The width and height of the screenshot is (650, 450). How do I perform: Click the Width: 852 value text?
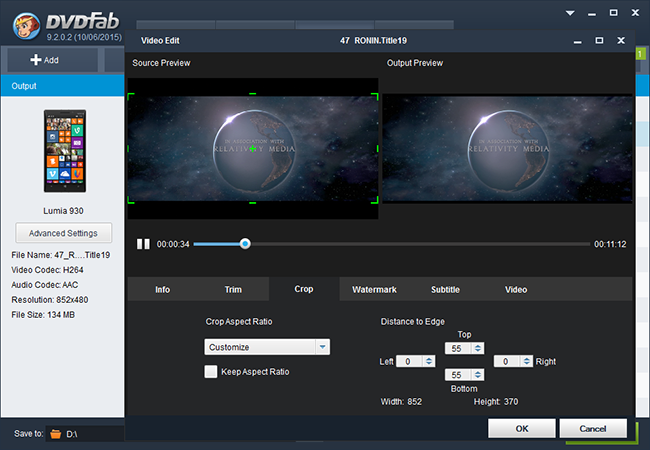click(401, 402)
